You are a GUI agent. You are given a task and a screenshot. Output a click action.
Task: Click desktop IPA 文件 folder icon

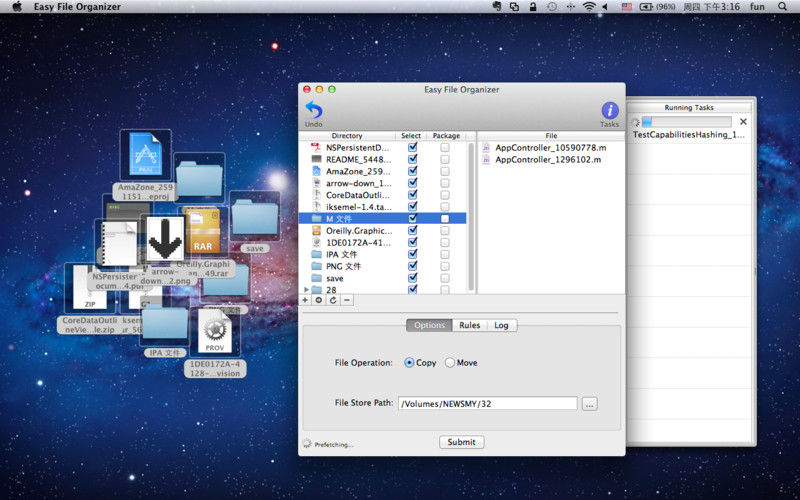click(165, 323)
